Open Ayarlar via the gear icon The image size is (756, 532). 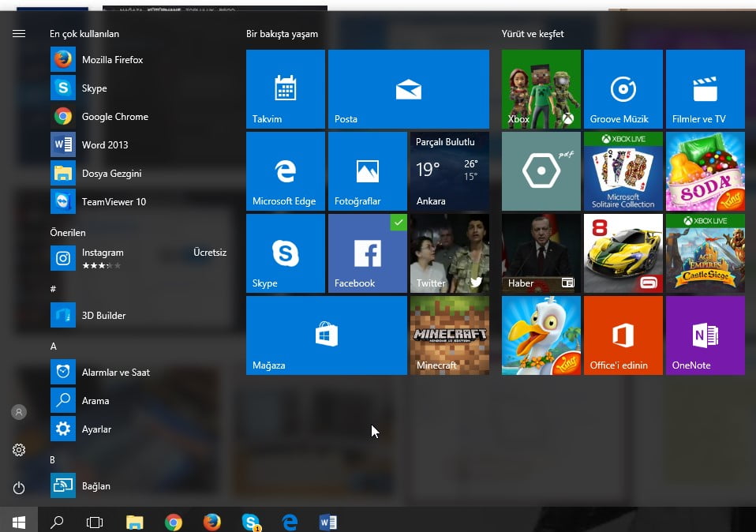[x=19, y=450]
